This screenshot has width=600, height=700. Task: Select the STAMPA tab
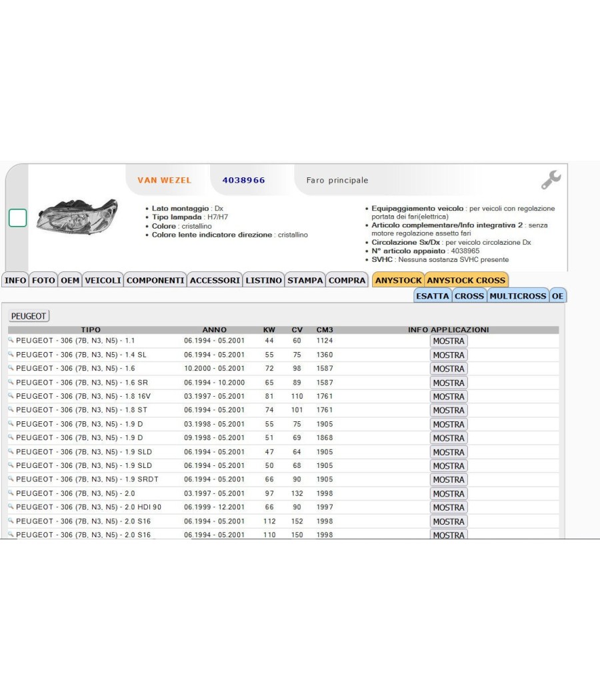point(305,281)
